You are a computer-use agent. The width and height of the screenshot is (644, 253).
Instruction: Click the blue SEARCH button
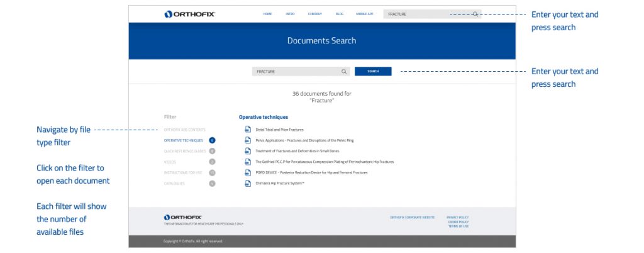click(373, 72)
